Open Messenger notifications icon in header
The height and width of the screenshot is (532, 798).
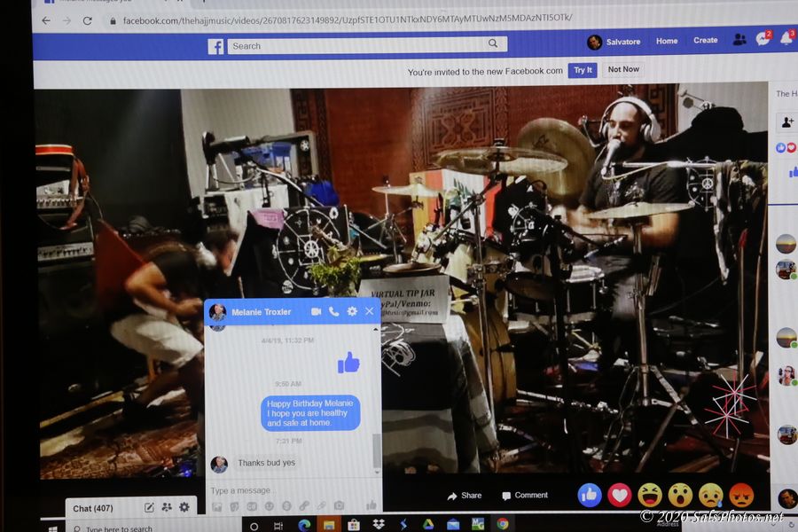[763, 40]
